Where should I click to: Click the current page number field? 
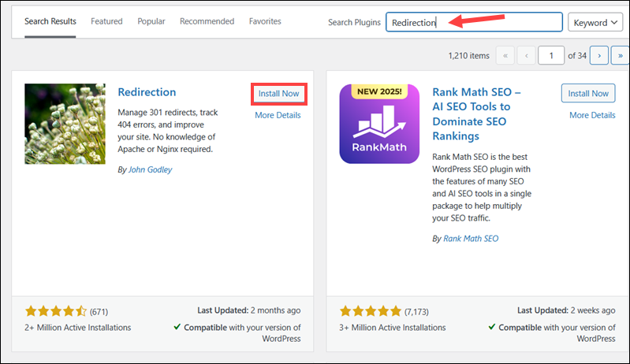click(551, 55)
